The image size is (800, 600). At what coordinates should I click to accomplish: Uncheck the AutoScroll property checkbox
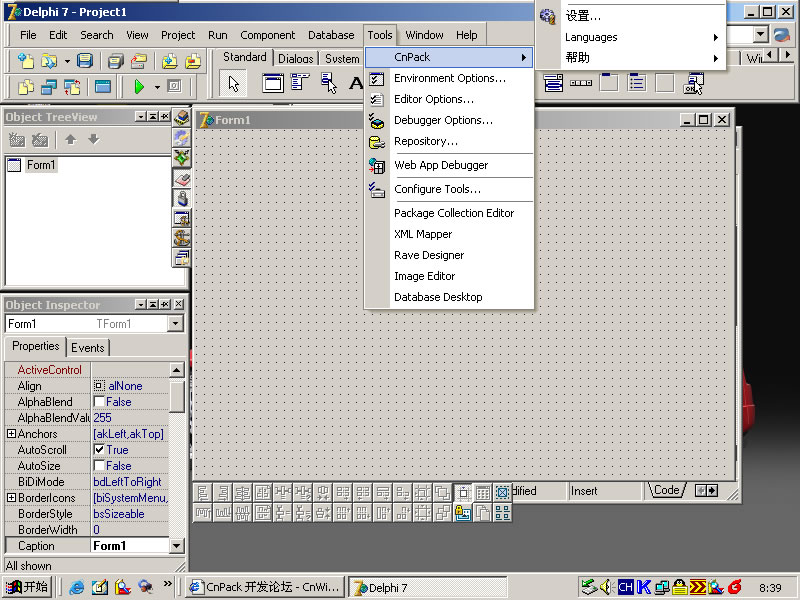tap(99, 450)
